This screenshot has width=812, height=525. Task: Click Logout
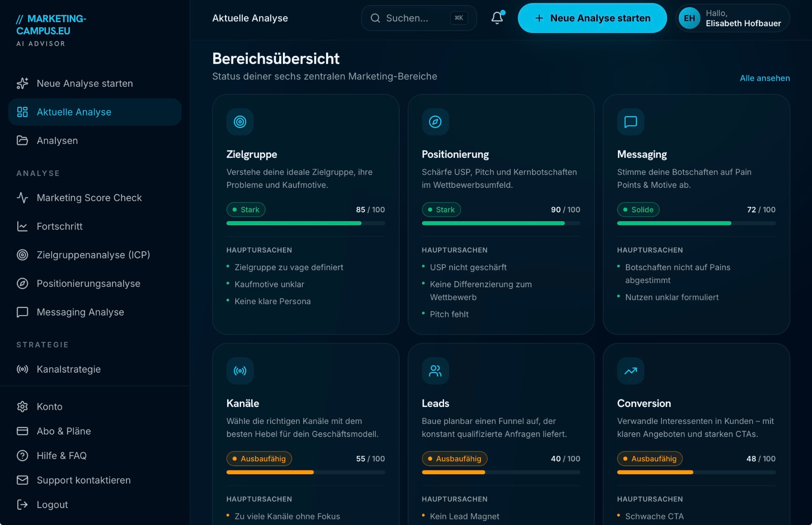coord(95,505)
